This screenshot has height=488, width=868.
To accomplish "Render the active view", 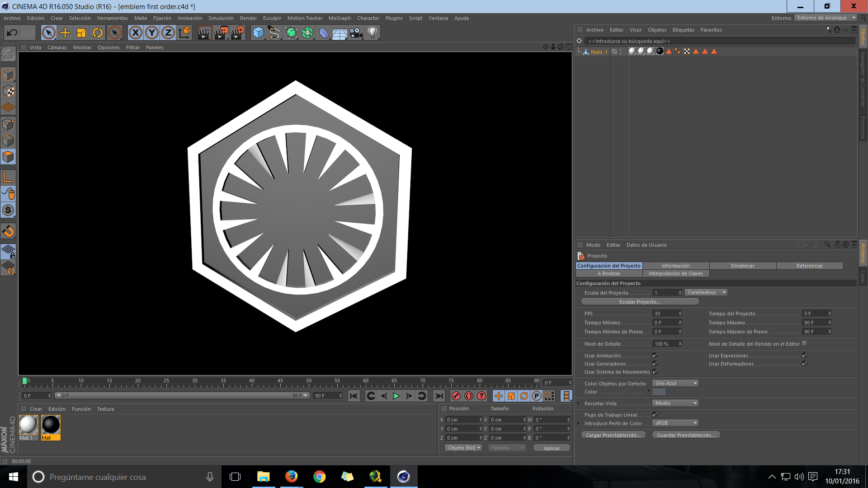I will coord(204,33).
